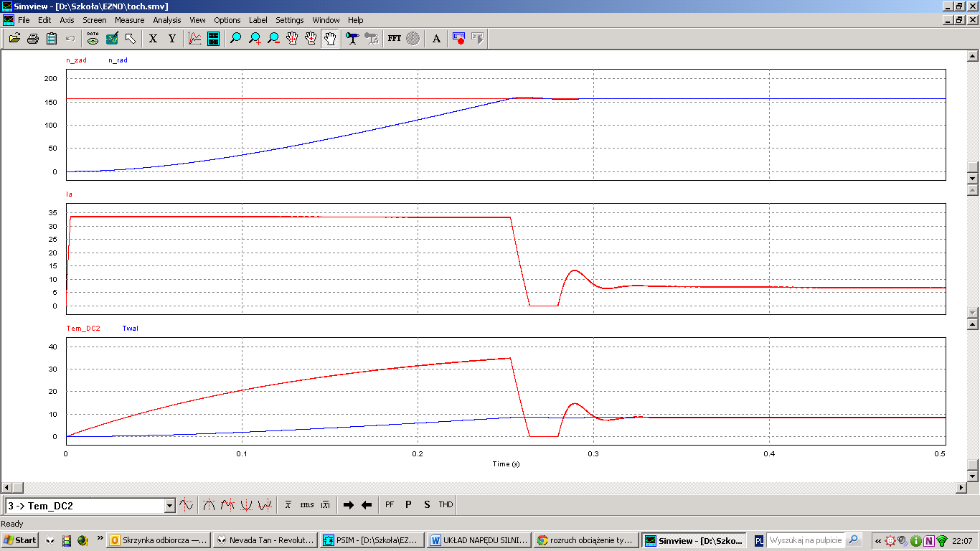
Task: Click the Windows Start button
Action: tap(20, 540)
